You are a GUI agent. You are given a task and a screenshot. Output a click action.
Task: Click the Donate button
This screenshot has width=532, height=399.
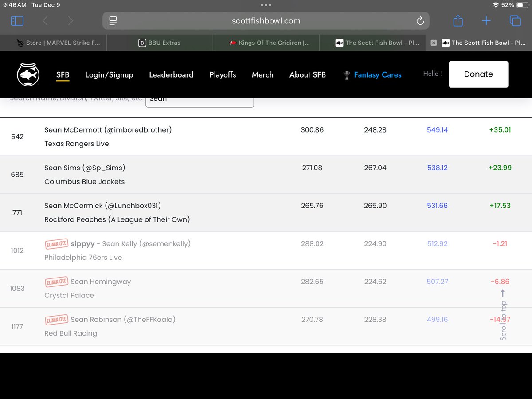478,74
